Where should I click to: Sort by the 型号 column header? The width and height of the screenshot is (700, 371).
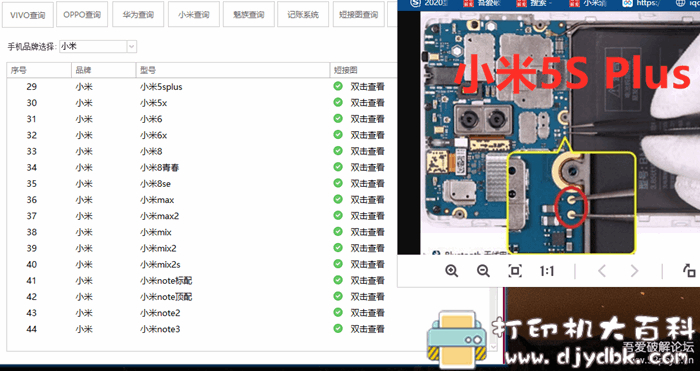click(x=233, y=70)
